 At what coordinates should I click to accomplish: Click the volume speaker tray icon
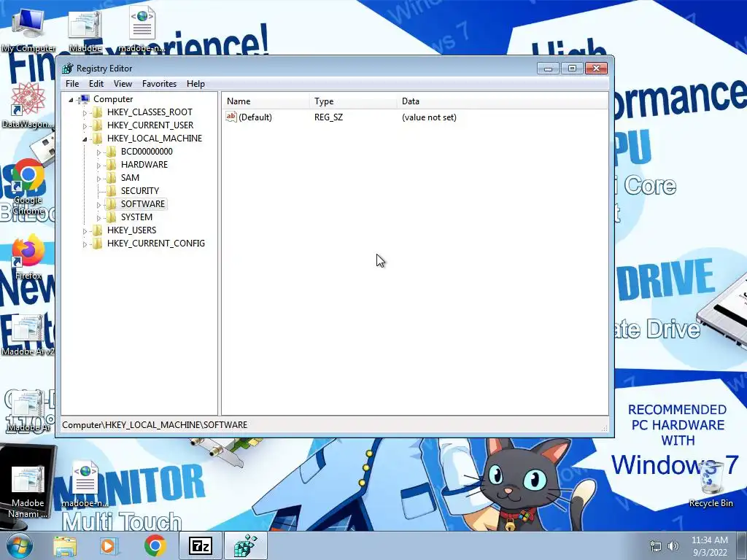(x=673, y=546)
